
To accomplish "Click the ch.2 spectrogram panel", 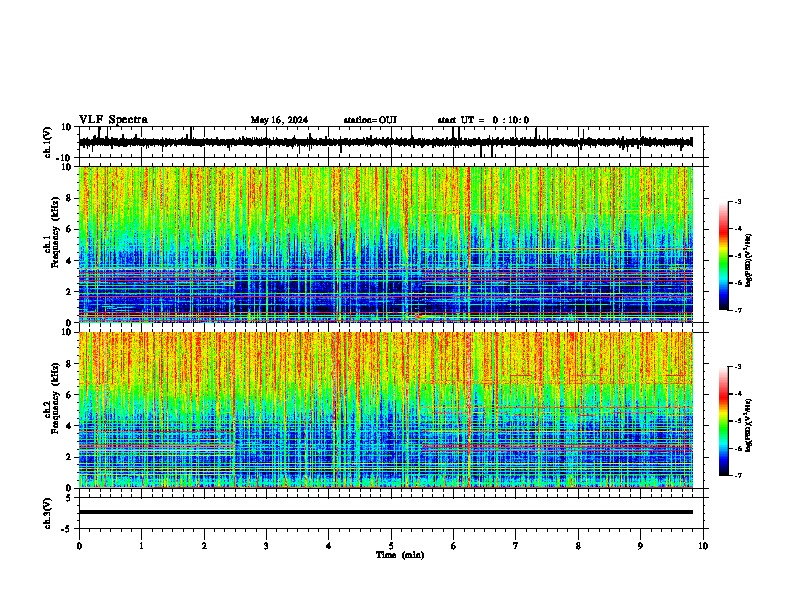I will tap(386, 410).
